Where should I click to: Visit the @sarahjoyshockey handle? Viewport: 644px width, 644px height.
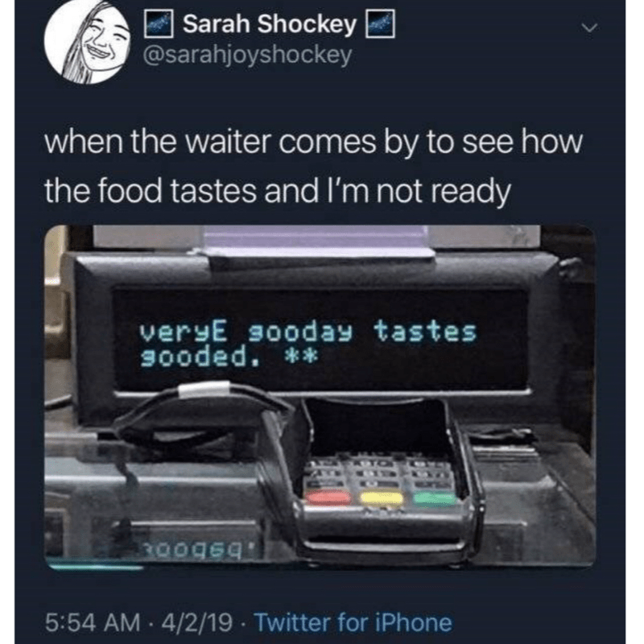[x=247, y=55]
